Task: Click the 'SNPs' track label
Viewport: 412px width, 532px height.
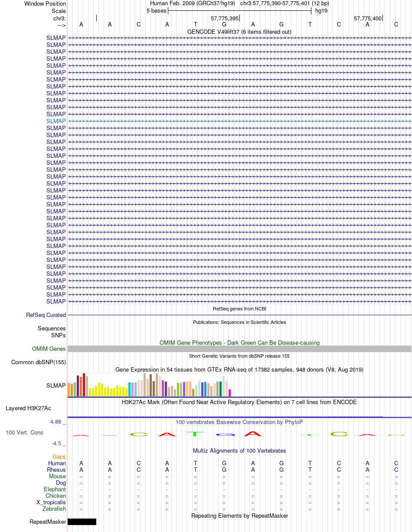Action: click(x=59, y=335)
